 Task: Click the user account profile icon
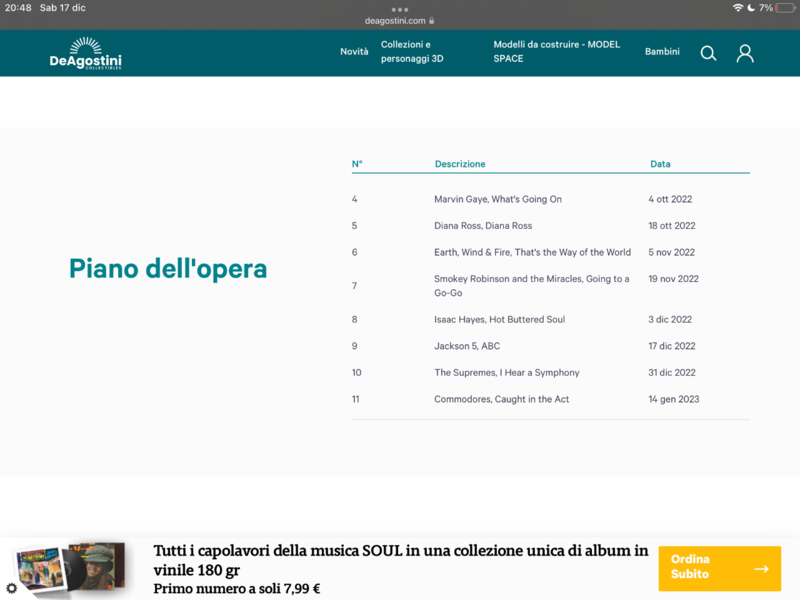pos(745,53)
